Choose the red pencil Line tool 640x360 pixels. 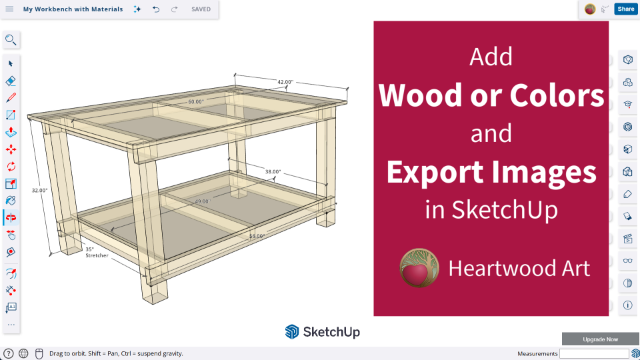pos(11,98)
